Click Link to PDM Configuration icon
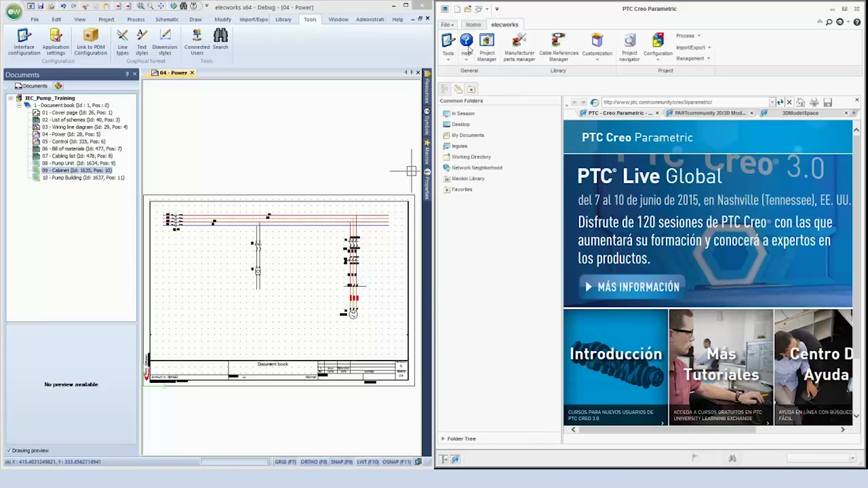Image resolution: width=868 pixels, height=488 pixels. 90,41
